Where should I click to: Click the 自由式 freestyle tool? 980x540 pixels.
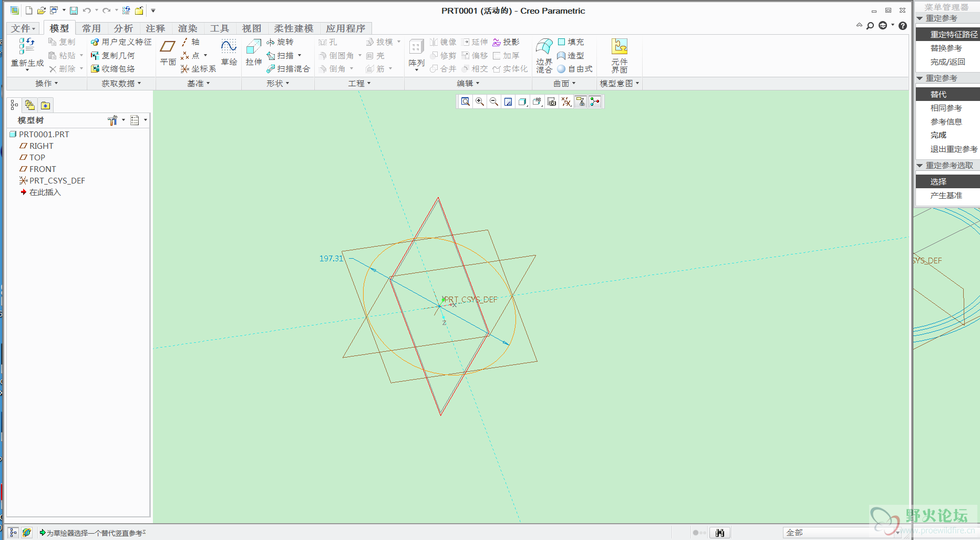click(575, 69)
